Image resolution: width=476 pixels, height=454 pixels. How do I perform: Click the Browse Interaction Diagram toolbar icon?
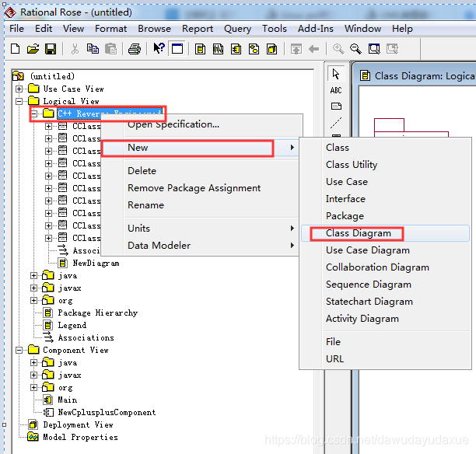click(x=218, y=49)
